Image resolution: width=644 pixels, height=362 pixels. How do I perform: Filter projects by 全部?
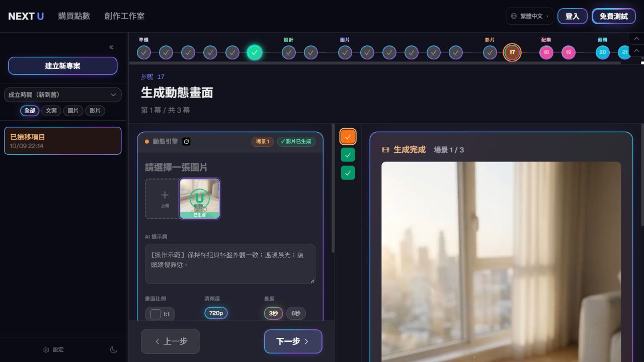pos(30,111)
